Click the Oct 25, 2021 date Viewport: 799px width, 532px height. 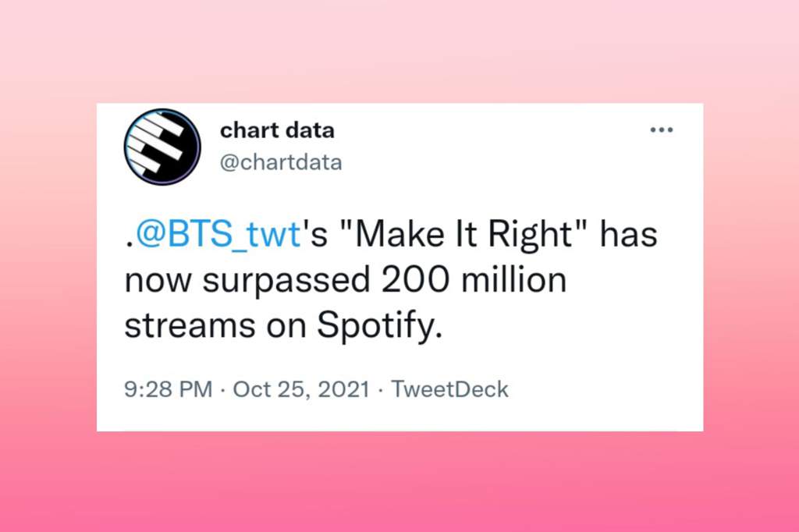point(301,389)
